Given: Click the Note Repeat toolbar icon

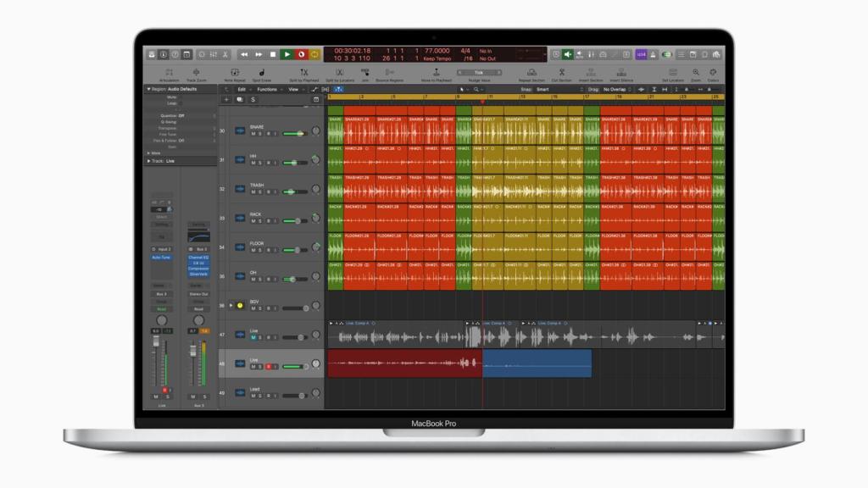Looking at the screenshot, I should 236,72.
